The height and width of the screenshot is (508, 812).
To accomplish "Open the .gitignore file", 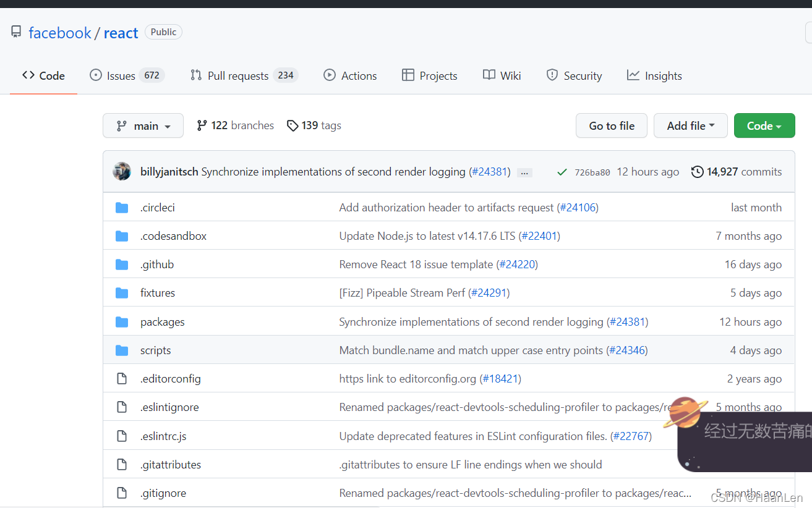I will coord(163,493).
